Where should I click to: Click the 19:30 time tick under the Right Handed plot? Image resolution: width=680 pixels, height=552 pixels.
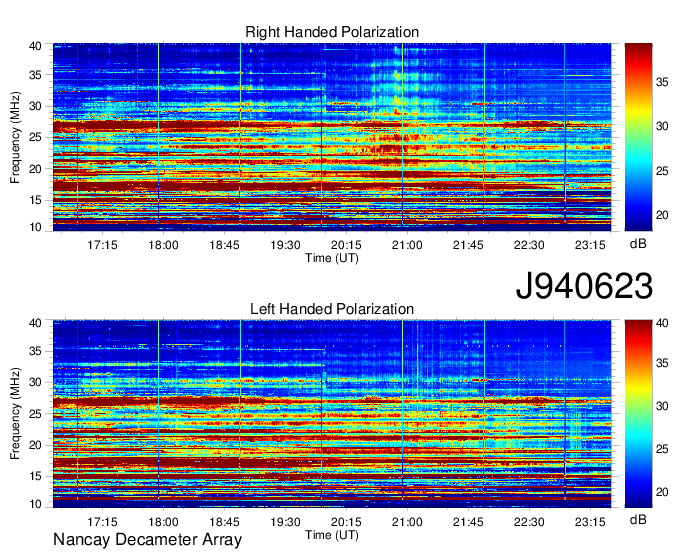pyautogui.click(x=285, y=245)
